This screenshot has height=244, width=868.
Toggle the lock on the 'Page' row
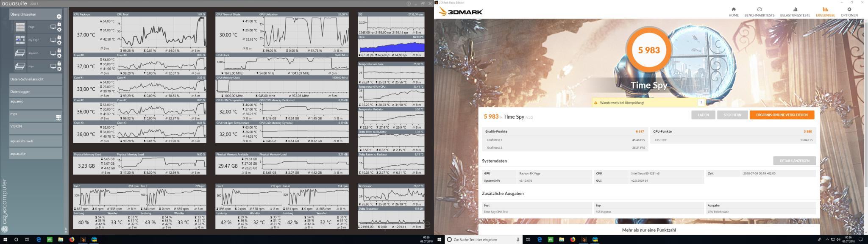59,25
